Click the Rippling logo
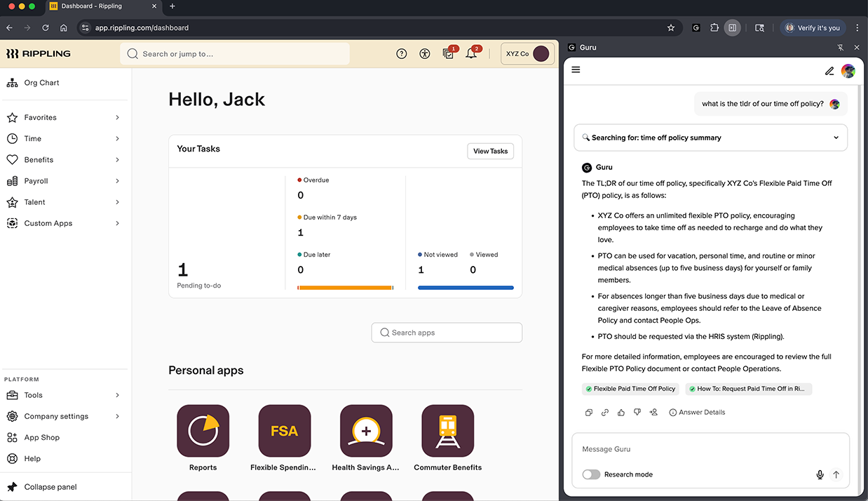This screenshot has height=501, width=868. point(38,54)
